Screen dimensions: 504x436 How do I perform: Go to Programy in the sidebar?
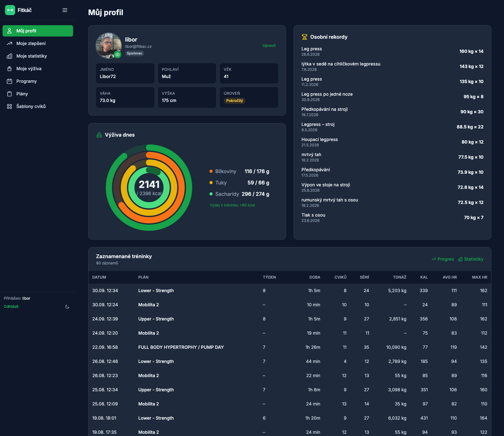pyautogui.click(x=38, y=81)
